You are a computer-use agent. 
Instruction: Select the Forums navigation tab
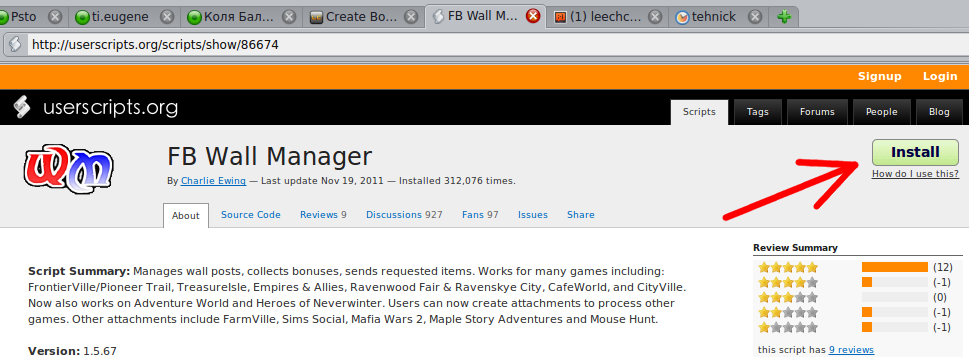click(x=817, y=112)
